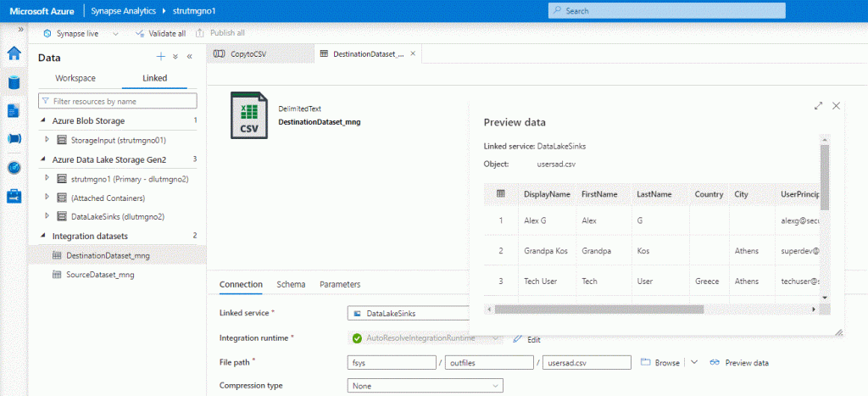
Task: Open the Synapse live dropdown arrow
Action: pos(115,33)
